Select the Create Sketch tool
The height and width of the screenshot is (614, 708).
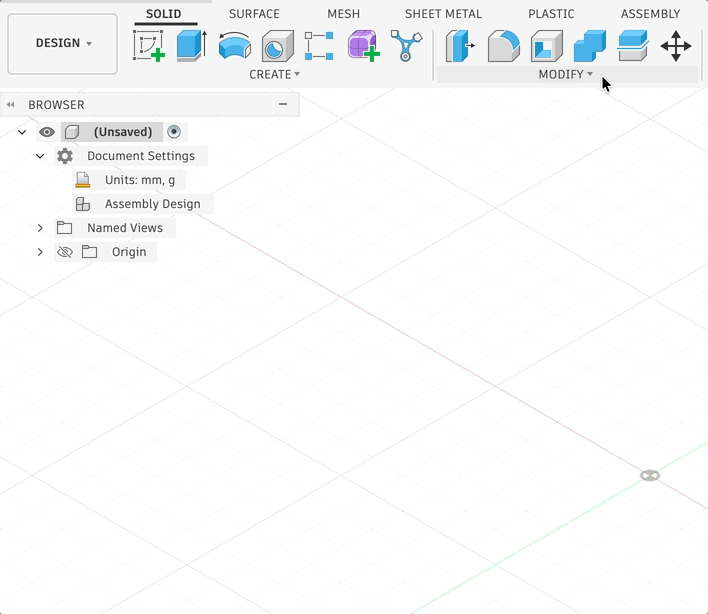(x=149, y=46)
